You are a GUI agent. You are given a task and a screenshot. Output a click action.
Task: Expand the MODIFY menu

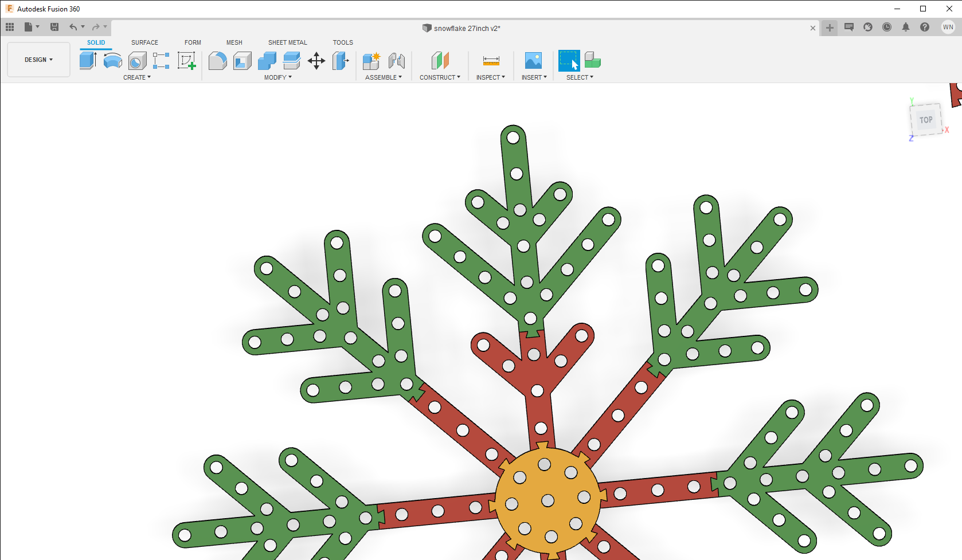point(278,77)
